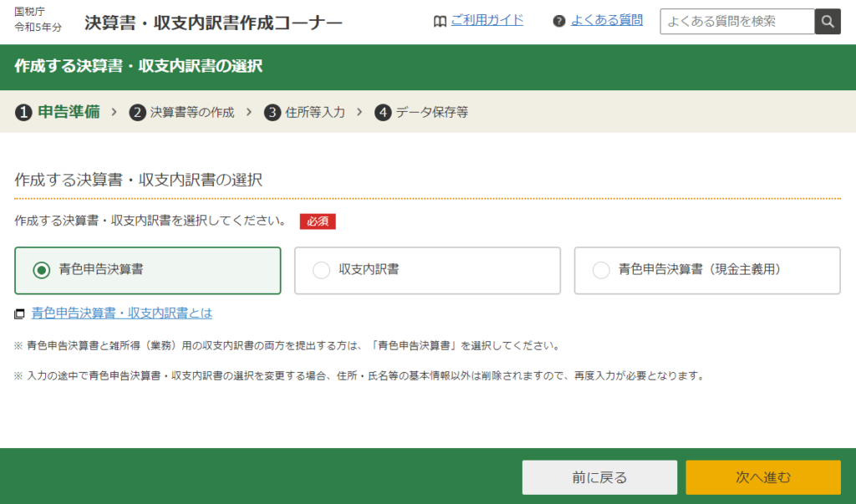Viewport: 856px width, 504px height.
Task: Open the よくある質問 link
Action: [607, 20]
